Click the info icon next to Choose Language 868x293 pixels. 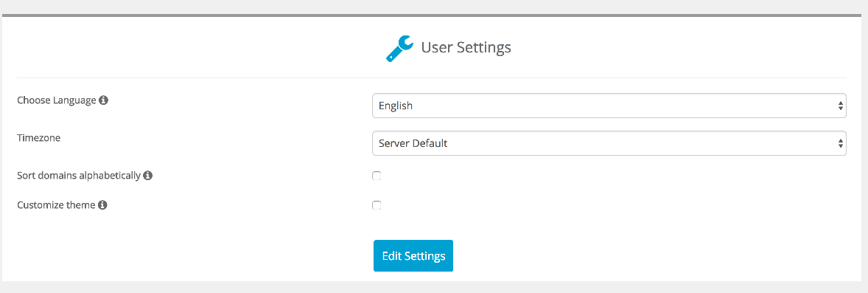pos(103,100)
